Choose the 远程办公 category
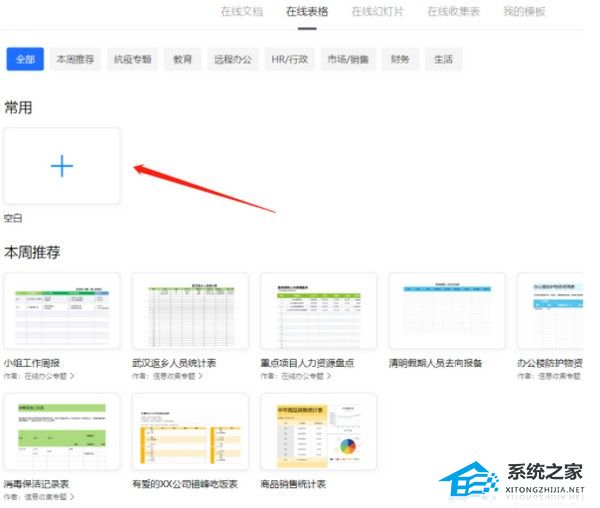 [x=233, y=59]
